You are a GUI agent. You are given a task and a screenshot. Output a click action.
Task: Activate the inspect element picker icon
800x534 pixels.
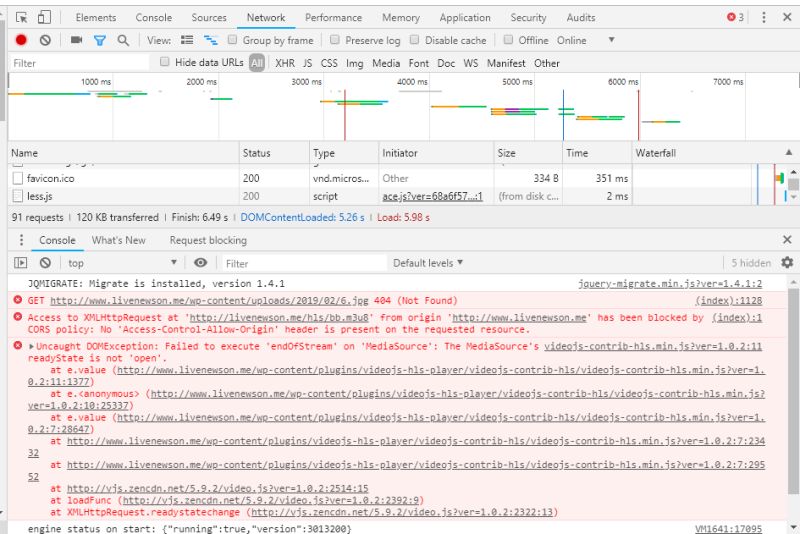pyautogui.click(x=21, y=18)
